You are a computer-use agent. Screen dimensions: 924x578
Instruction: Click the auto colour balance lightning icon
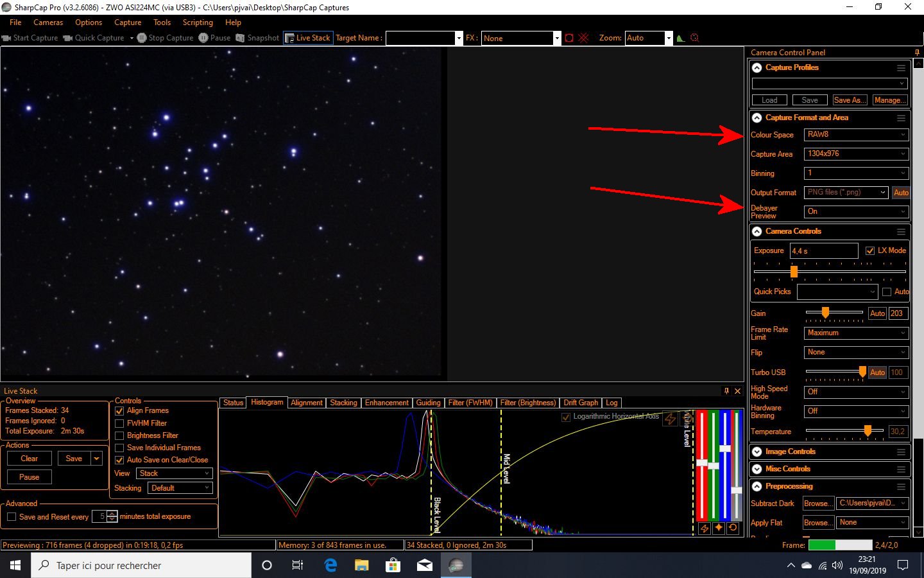pos(705,528)
